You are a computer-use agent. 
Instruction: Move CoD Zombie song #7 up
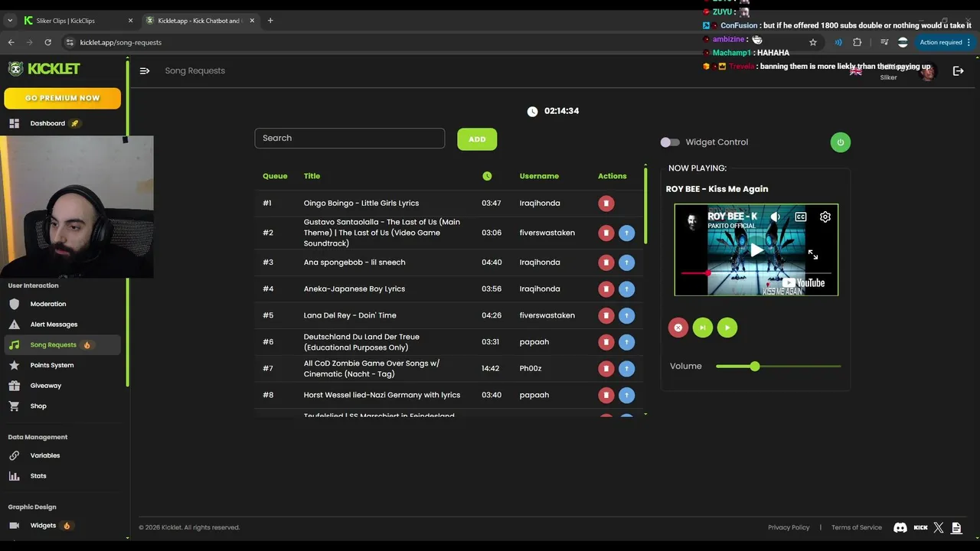tap(626, 368)
